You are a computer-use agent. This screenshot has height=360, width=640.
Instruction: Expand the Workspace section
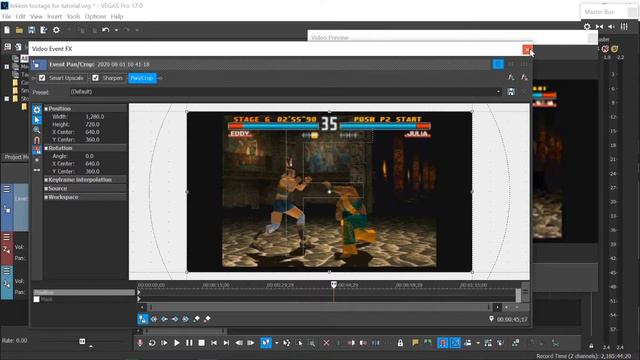(46, 197)
